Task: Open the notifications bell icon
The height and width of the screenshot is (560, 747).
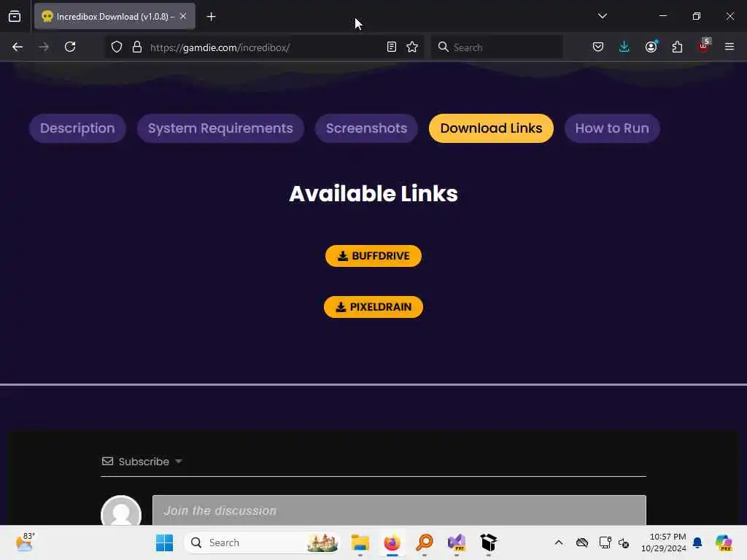Action: click(x=697, y=542)
